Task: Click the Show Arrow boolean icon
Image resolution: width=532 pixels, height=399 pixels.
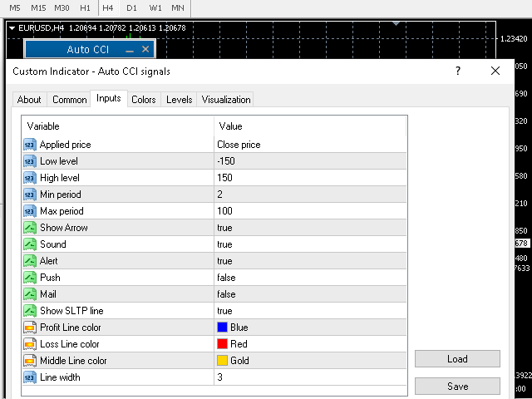Action: 29,228
